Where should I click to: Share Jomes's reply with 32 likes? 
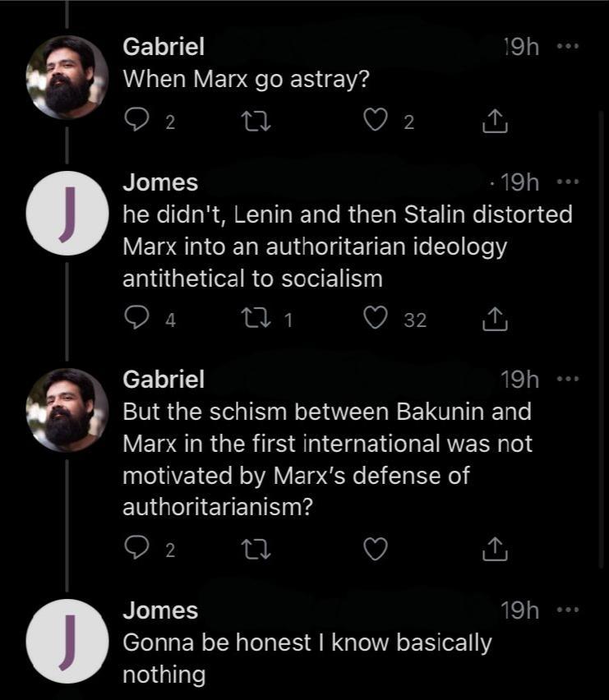coord(493,319)
